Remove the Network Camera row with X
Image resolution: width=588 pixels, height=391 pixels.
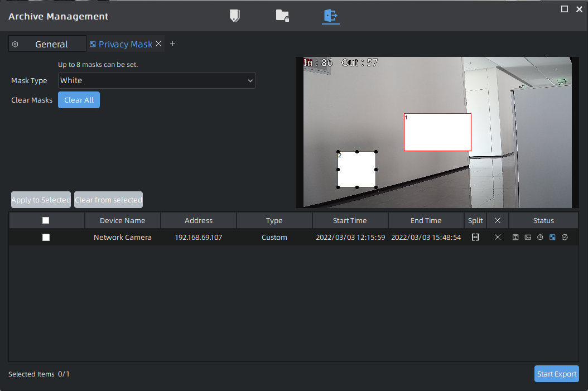click(x=498, y=237)
